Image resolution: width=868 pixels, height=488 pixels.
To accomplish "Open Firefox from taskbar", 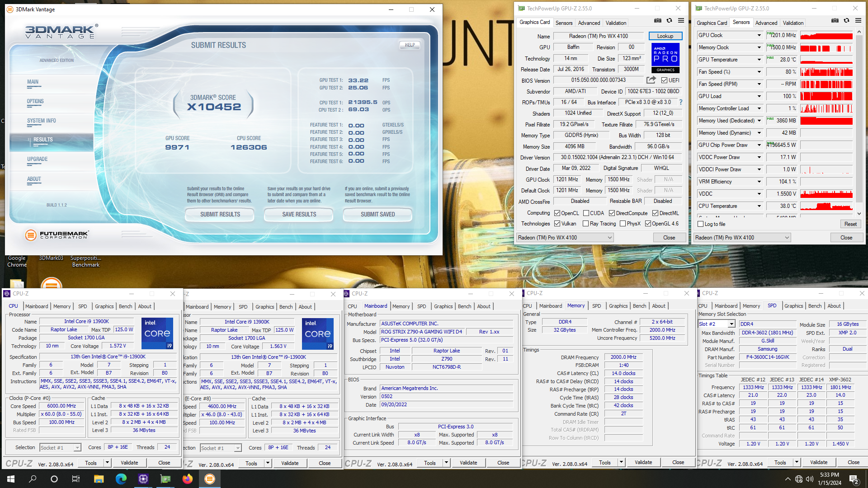I will [187, 479].
